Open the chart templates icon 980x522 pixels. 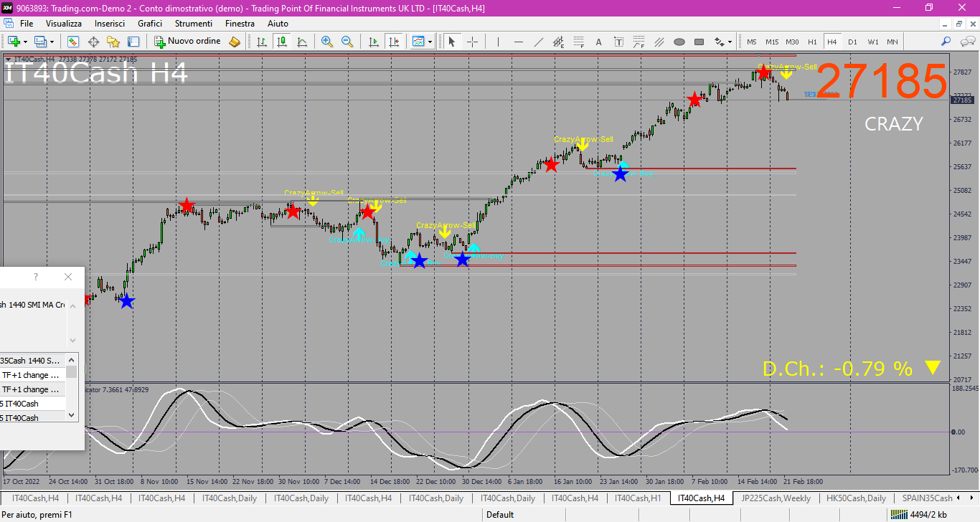(x=418, y=42)
